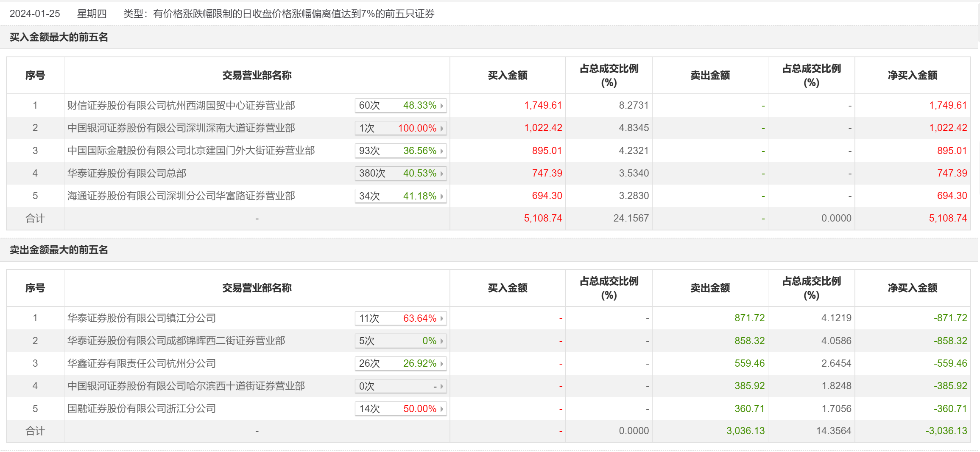The width and height of the screenshot is (980, 452).
Task: Select net amount -858.32
Action: click(x=950, y=341)
